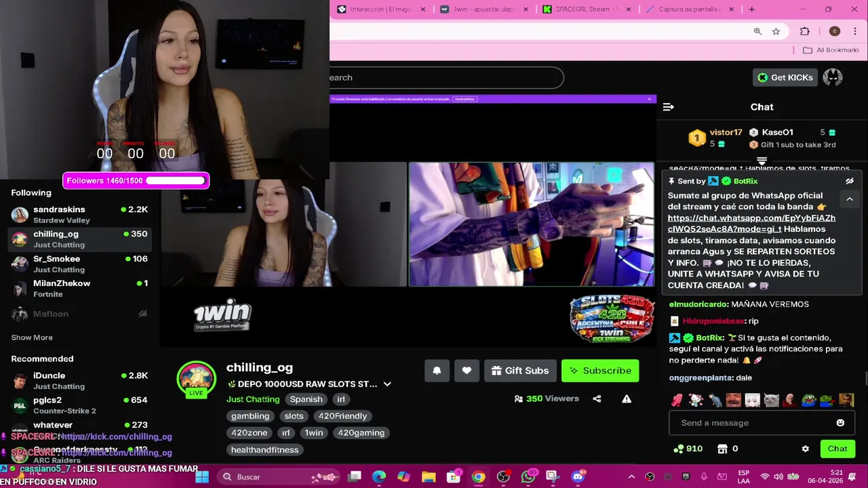Open the share icon near viewers
This screenshot has height=488, width=868.
[x=597, y=399]
